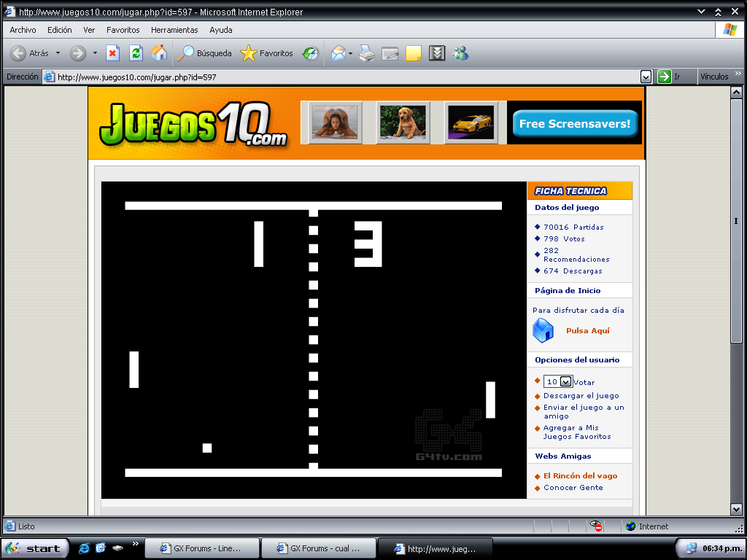This screenshot has width=747, height=560.
Task: Print the page with printer icon
Action: [367, 53]
